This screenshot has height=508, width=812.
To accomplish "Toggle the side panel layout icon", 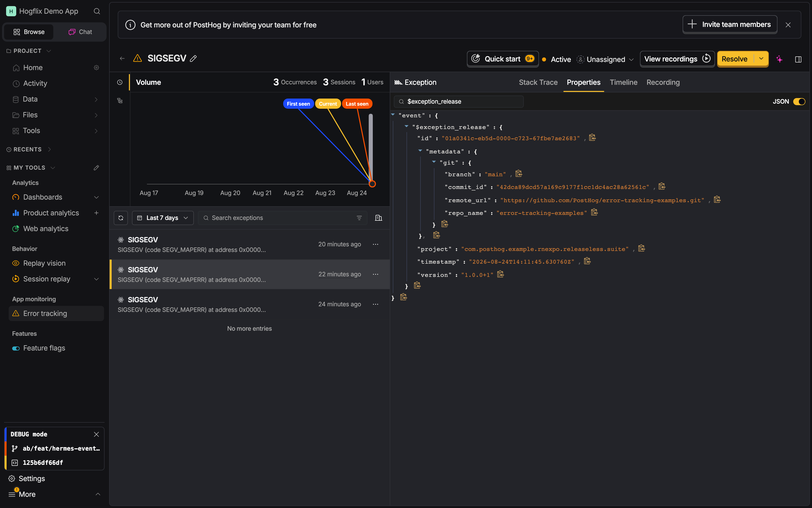I will pos(798,59).
